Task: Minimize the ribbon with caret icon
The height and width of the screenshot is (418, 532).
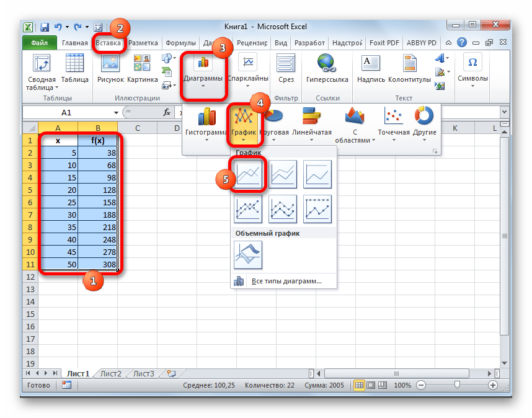Action: (x=448, y=43)
